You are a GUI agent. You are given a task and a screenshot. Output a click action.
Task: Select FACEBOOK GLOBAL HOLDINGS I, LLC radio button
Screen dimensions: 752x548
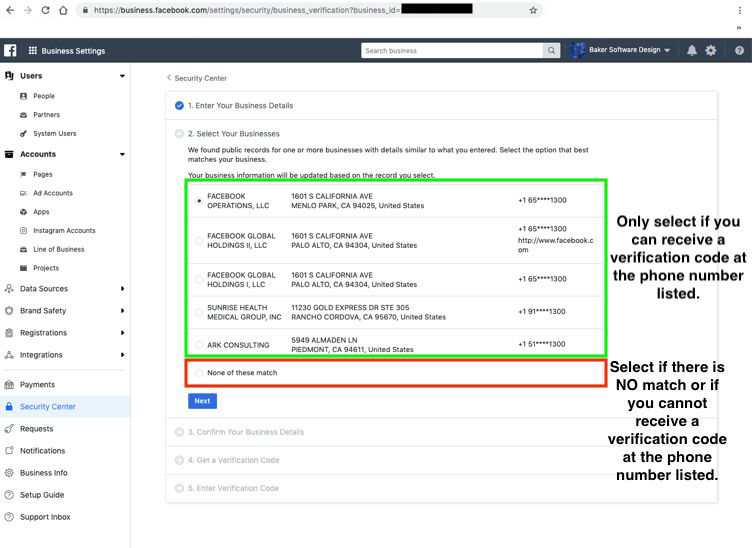199,280
